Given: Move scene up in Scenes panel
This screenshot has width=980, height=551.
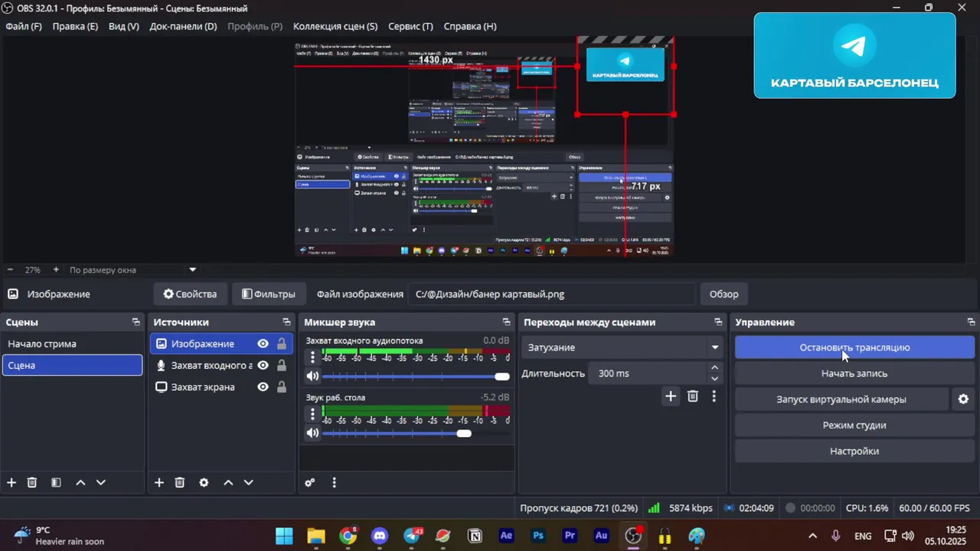Looking at the screenshot, I should (80, 483).
